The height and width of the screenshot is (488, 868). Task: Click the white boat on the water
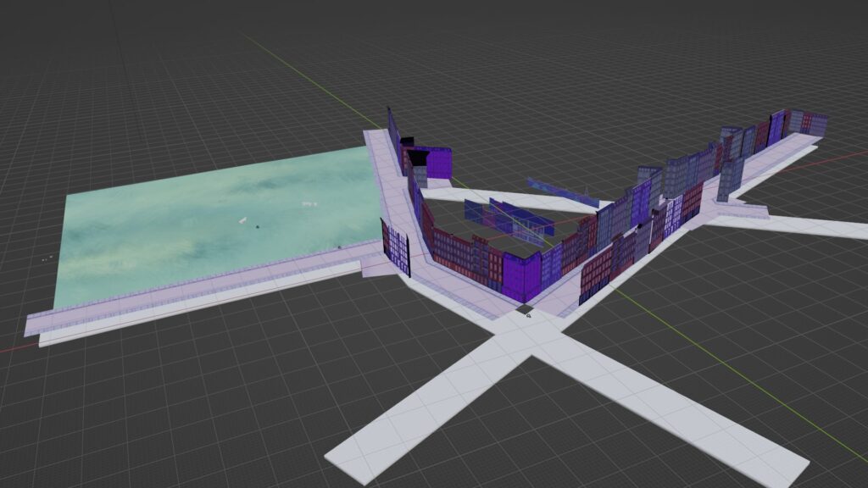242,221
